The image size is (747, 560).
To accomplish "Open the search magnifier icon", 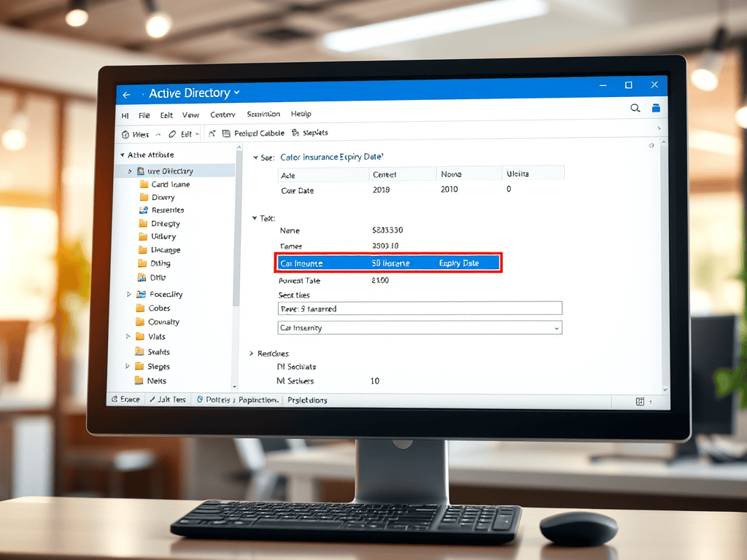I will (635, 108).
